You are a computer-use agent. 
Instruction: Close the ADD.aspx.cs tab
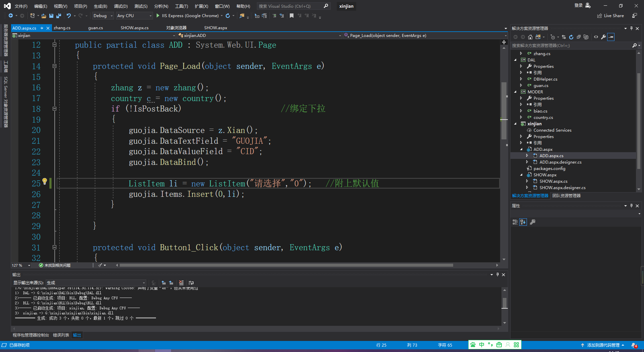click(x=48, y=28)
